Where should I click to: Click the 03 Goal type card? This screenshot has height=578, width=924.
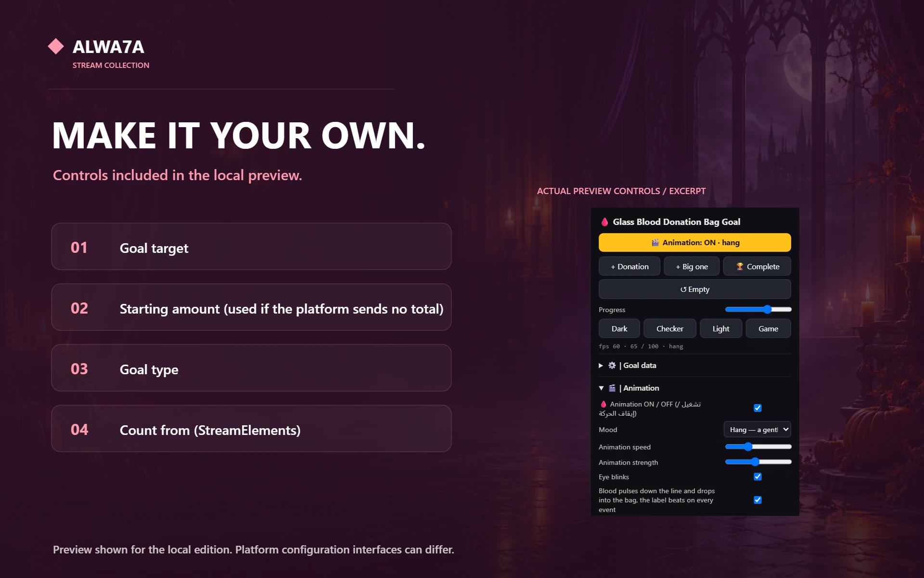(x=251, y=368)
